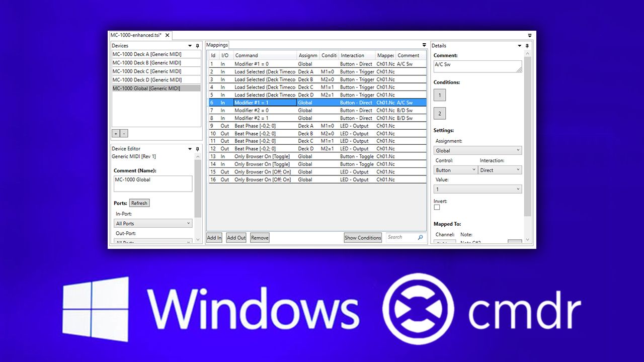Screen dimensions: 644x362
Task: Switch to the Mappings tab
Action: pyautogui.click(x=217, y=45)
